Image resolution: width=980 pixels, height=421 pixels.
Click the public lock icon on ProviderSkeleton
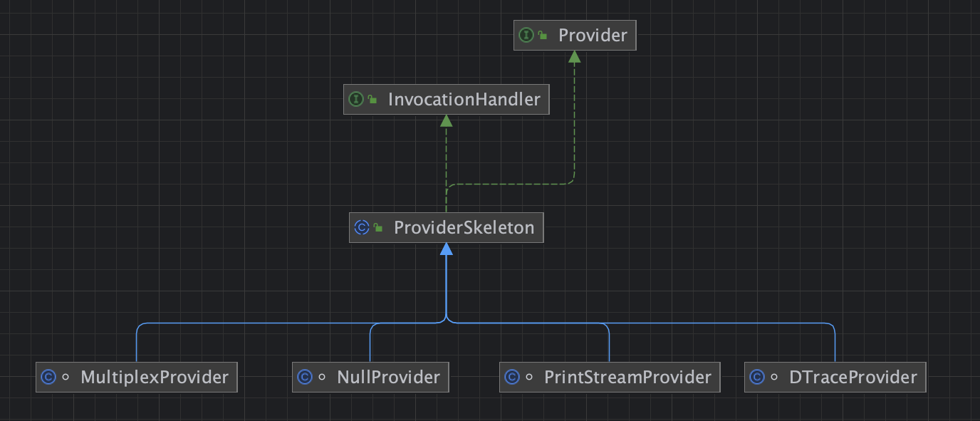pos(378,228)
